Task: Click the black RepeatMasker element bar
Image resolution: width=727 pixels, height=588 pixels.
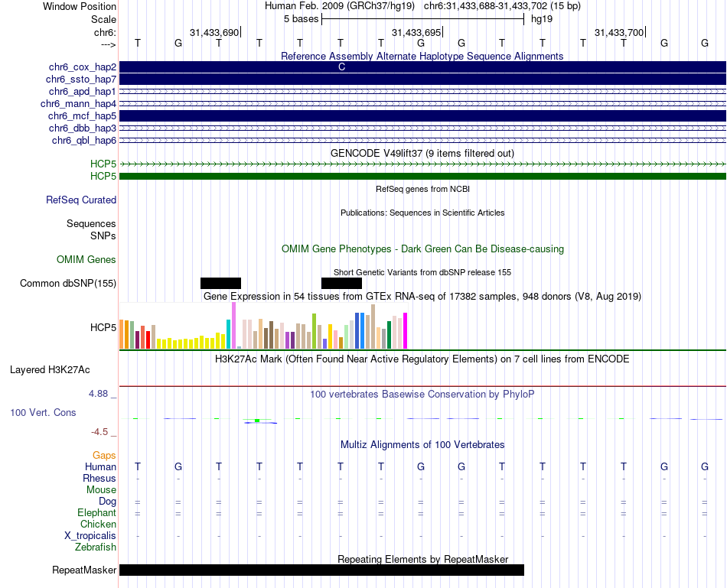Action: [x=321, y=570]
